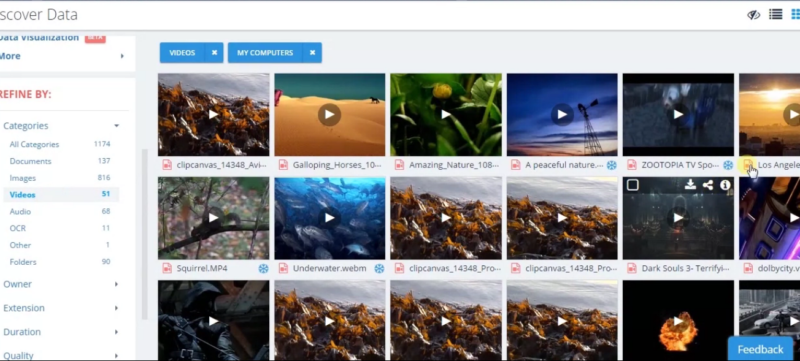The image size is (800, 361).
Task: Click the video file icon of Dark Souls 3
Action: click(x=632, y=268)
